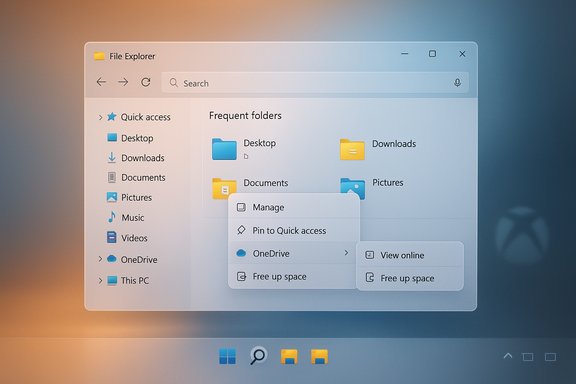Select the Downloads arrow icon in sidebar
Viewport: 576px width, 384px height.
(112, 157)
